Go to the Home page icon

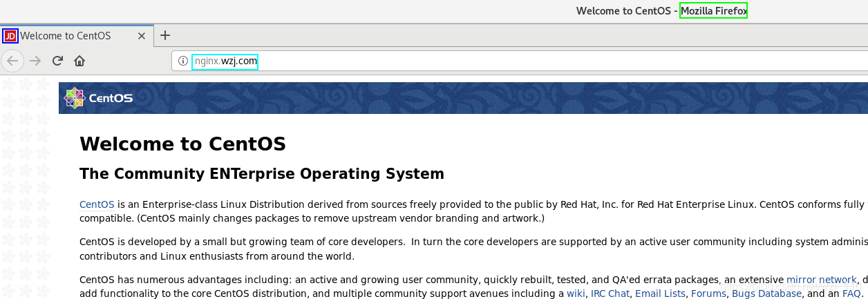click(79, 61)
